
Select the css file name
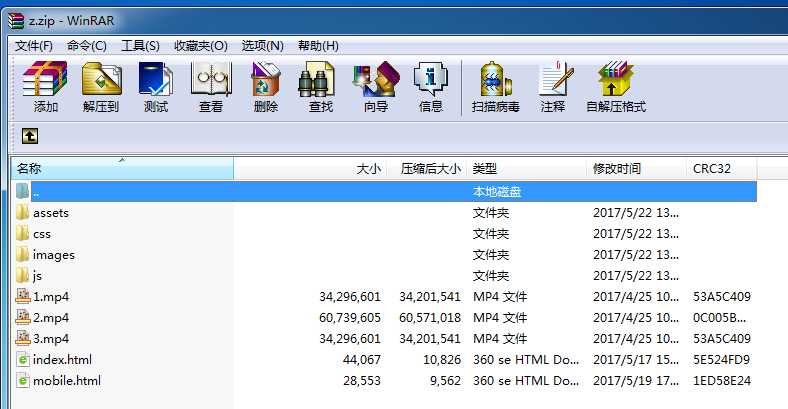coord(42,234)
